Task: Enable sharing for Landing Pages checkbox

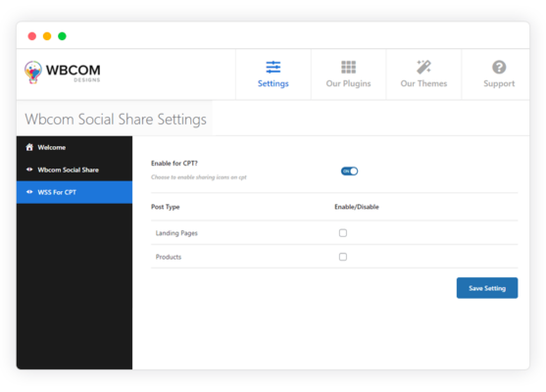Action: coord(343,233)
